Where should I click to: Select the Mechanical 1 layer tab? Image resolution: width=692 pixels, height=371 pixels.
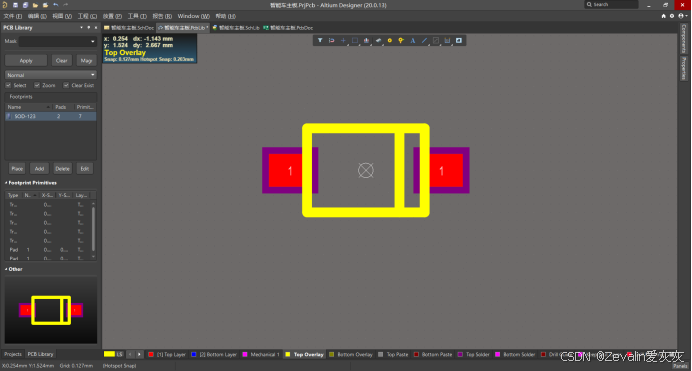click(x=261, y=355)
